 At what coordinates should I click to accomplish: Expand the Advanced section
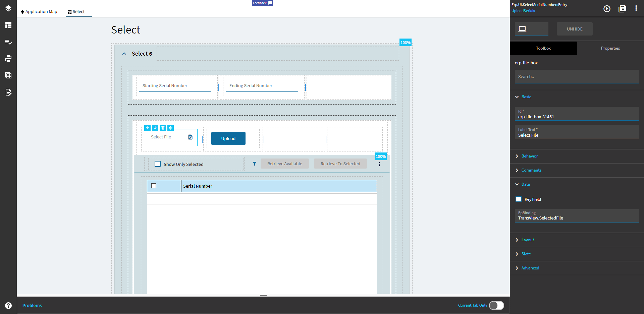point(517,268)
